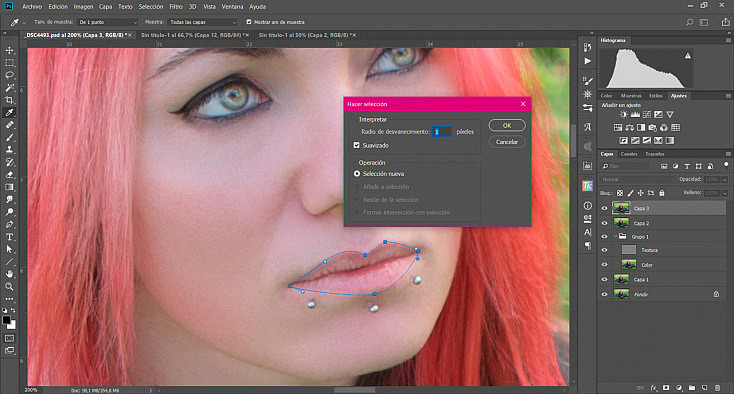
Task: Select the Pen tool
Action: pos(9,225)
